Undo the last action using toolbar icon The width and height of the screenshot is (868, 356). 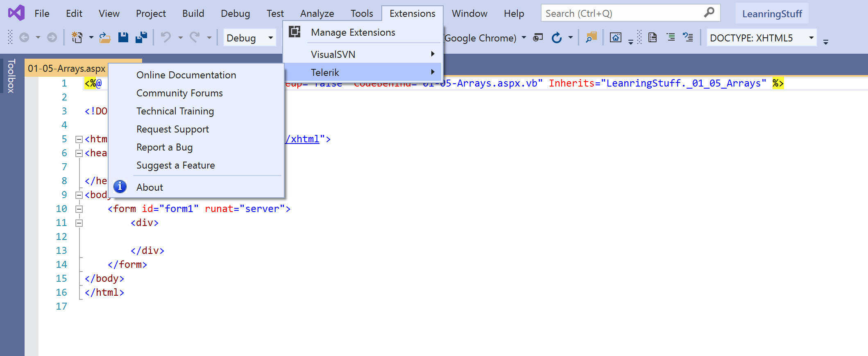165,38
